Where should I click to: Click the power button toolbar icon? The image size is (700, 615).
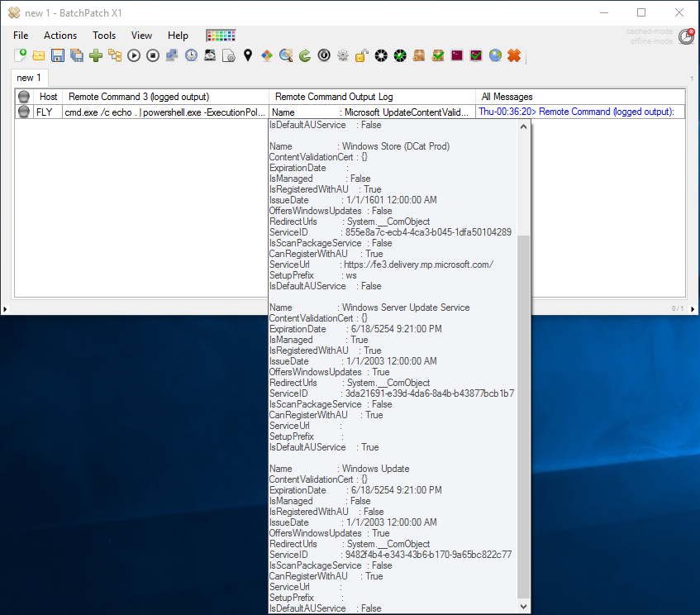(324, 55)
